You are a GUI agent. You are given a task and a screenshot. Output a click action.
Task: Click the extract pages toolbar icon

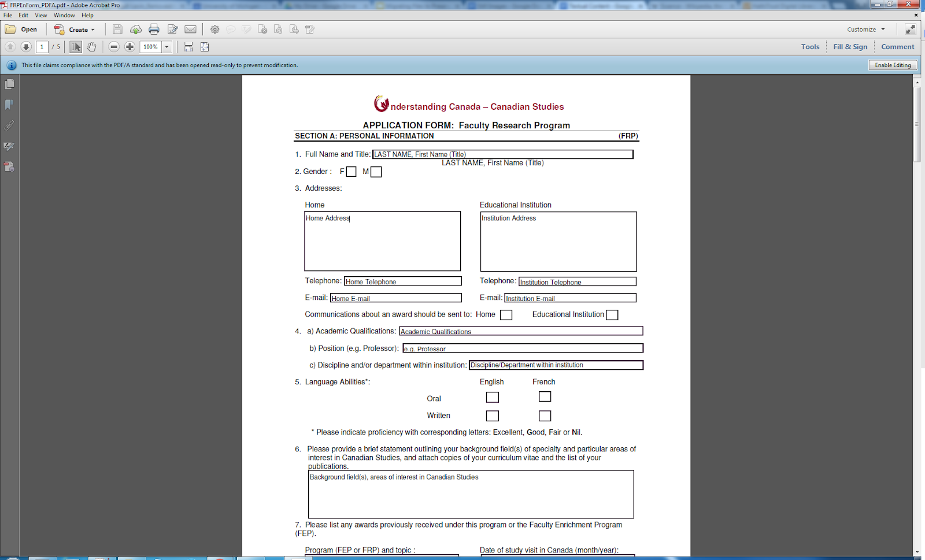[294, 29]
